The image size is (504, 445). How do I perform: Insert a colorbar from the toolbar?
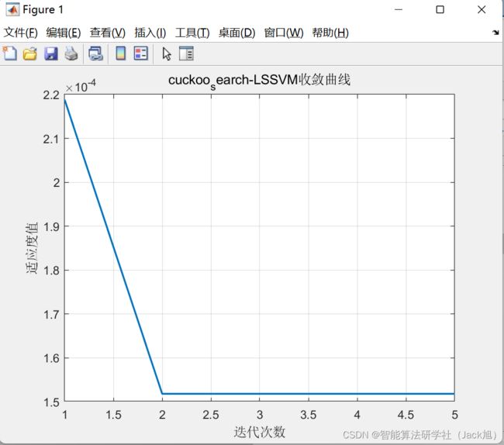tap(121, 53)
